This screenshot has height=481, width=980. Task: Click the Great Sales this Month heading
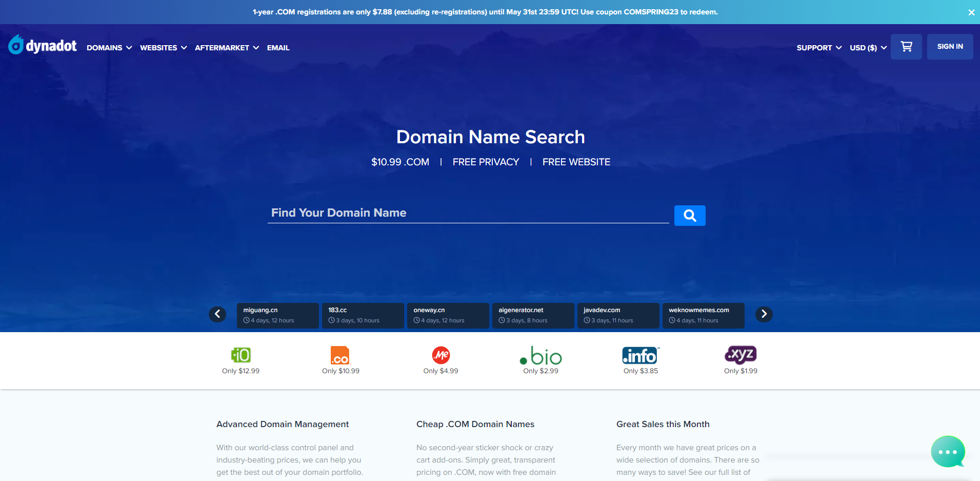[663, 425]
